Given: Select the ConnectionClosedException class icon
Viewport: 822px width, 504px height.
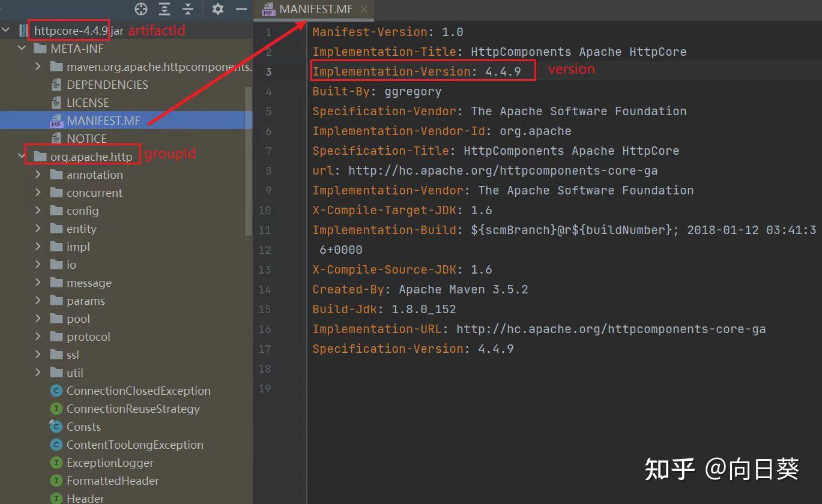Looking at the screenshot, I should point(56,391).
